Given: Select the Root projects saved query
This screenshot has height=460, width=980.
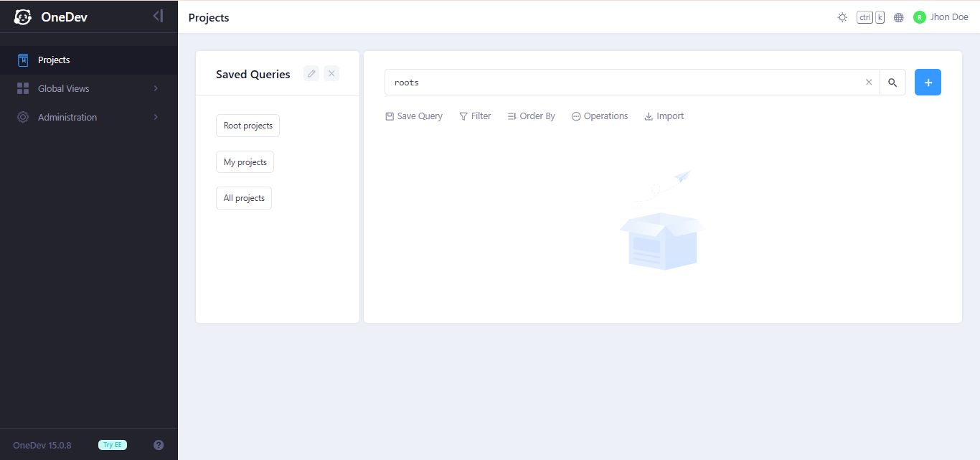Looking at the screenshot, I should point(248,126).
